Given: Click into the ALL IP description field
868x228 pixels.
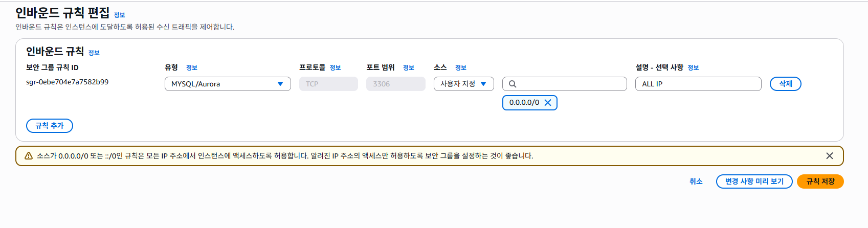Looking at the screenshot, I should (x=698, y=84).
